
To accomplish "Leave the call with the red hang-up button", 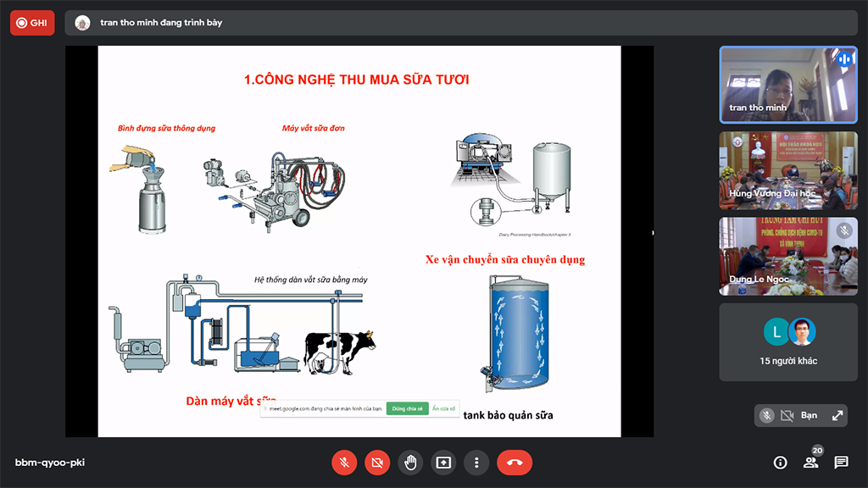I will (x=514, y=463).
